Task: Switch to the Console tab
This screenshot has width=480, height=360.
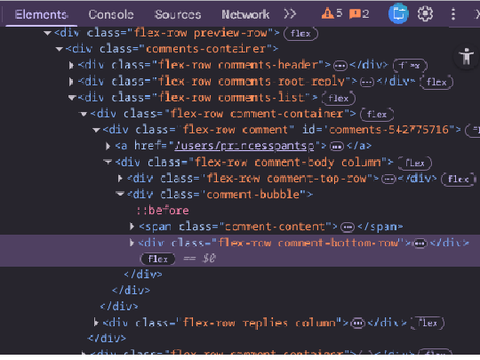Action: (111, 14)
